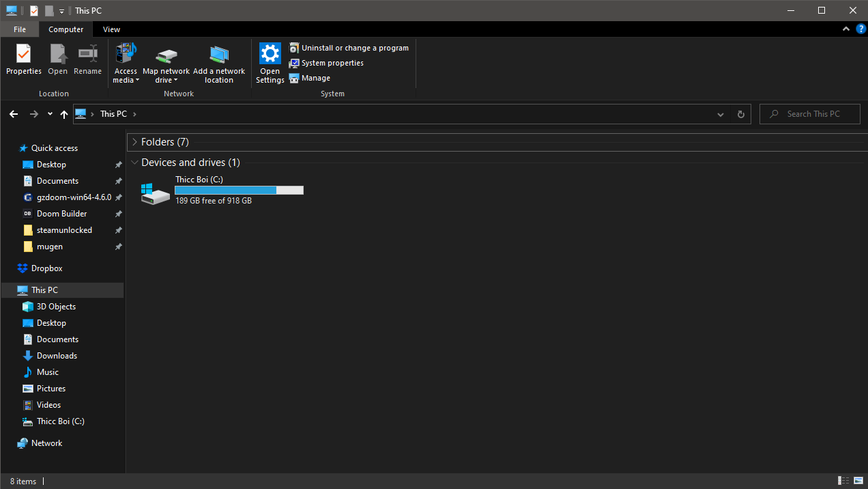
Task: Open Settings via the gear icon
Action: tap(270, 53)
